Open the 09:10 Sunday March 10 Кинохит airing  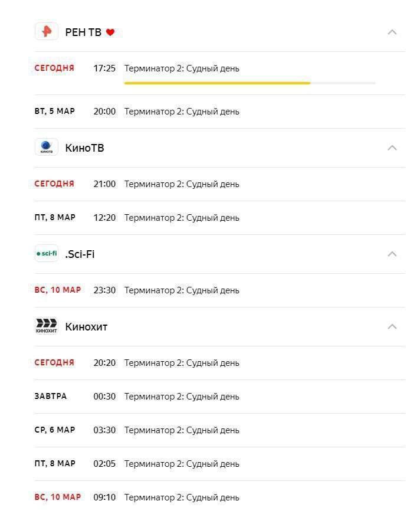pos(220,497)
